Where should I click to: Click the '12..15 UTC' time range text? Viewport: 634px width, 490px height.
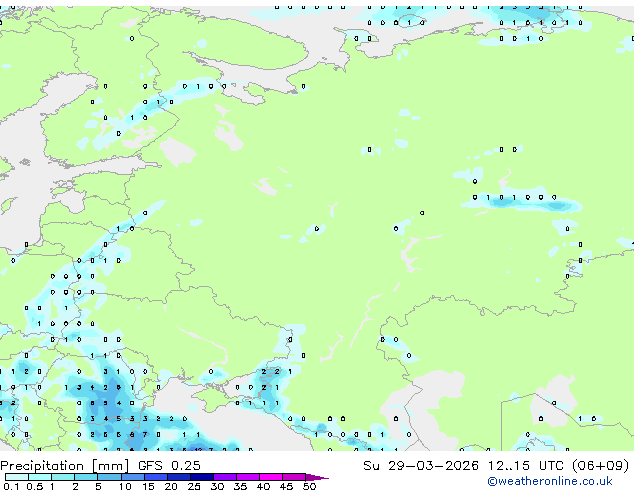pyautogui.click(x=525, y=465)
